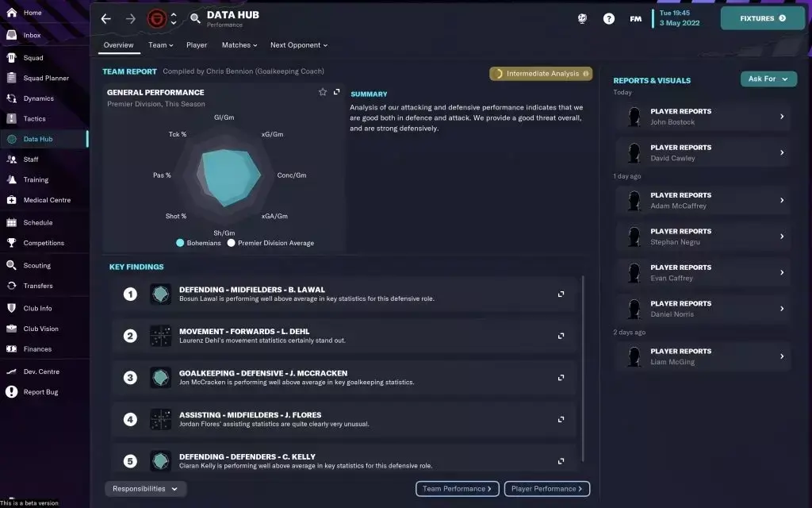
Task: Switch to the Player tab
Action: click(197, 45)
